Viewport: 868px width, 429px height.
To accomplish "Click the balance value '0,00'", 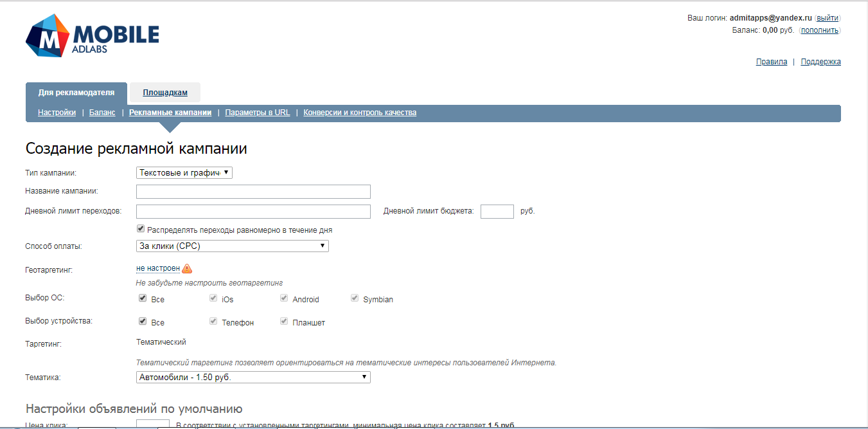I will coord(770,30).
